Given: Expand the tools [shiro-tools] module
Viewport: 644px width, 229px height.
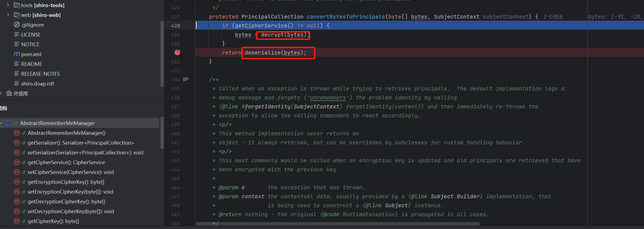Looking at the screenshot, I should (8, 5).
